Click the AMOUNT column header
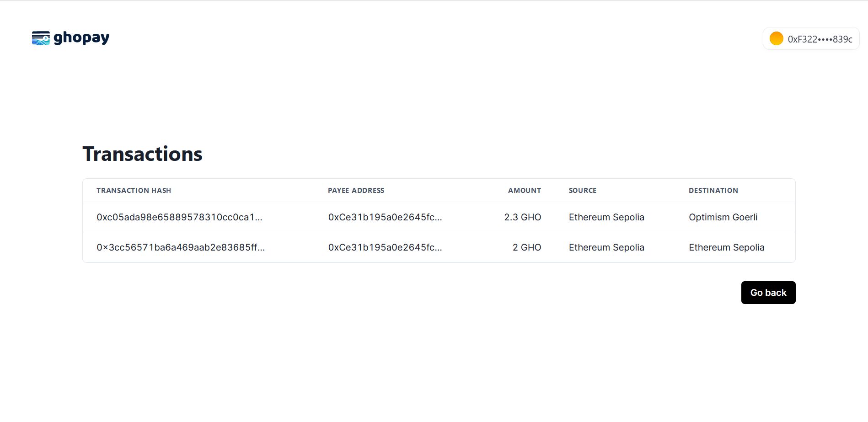The height and width of the screenshot is (422, 868). 525,191
